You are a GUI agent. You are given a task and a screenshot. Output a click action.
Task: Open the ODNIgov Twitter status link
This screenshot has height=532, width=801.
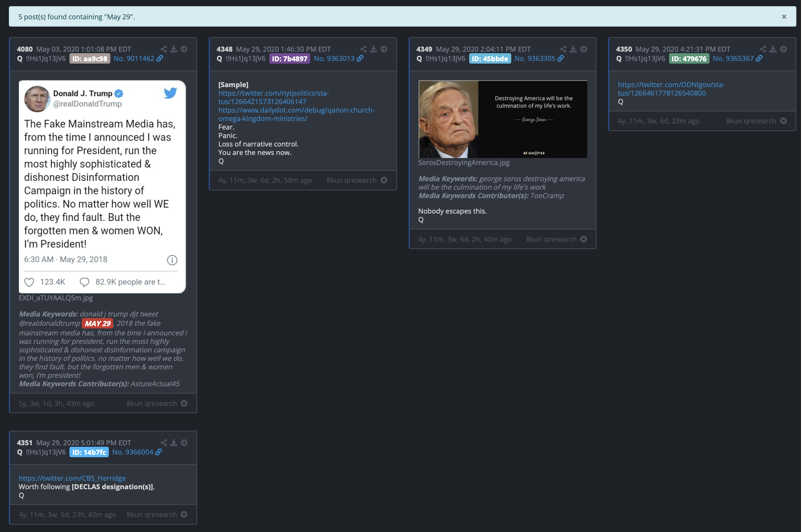point(671,89)
